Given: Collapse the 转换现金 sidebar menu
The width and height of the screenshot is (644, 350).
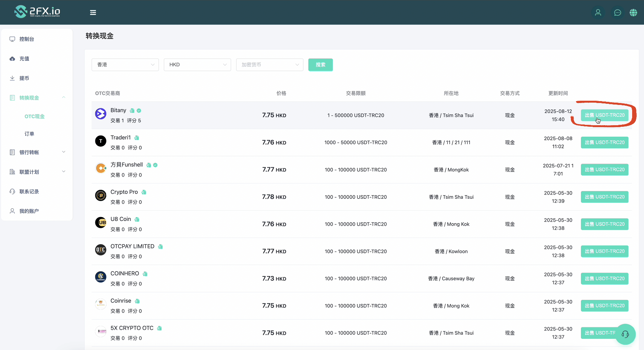Looking at the screenshot, I should pos(37,98).
